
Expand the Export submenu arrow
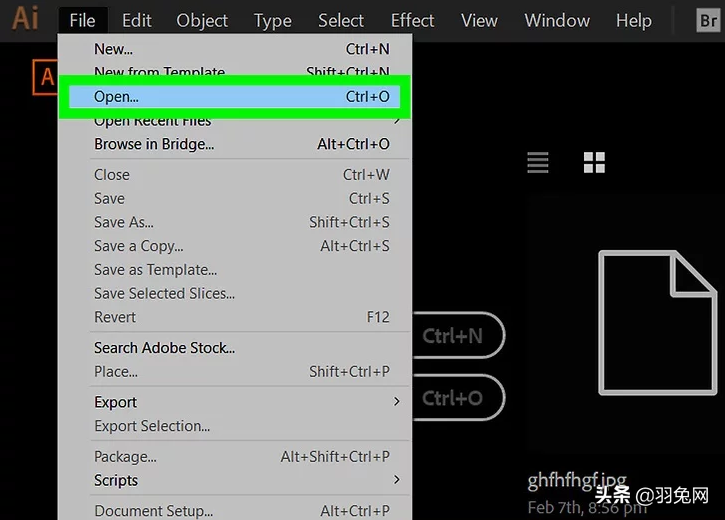(x=396, y=402)
